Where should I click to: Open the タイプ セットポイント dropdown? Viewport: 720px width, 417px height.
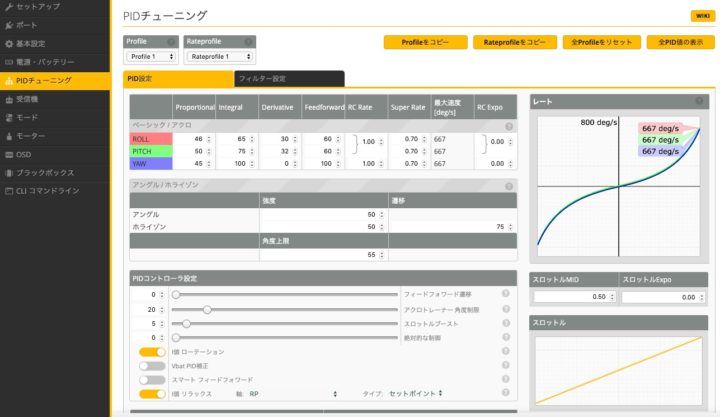pyautogui.click(x=417, y=394)
